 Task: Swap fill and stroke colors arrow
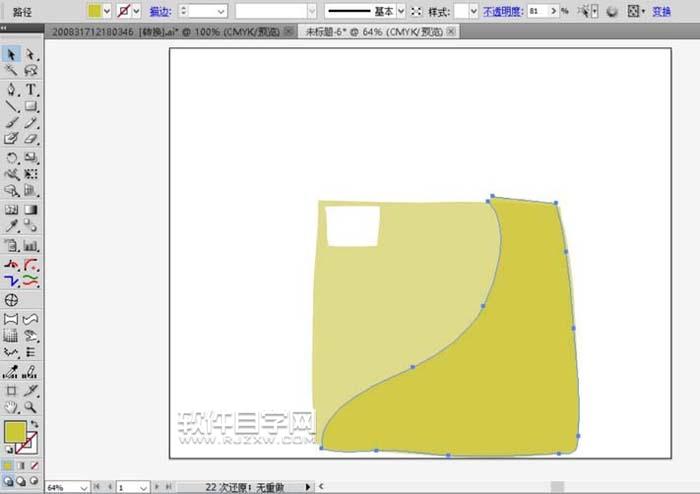pyautogui.click(x=35, y=424)
